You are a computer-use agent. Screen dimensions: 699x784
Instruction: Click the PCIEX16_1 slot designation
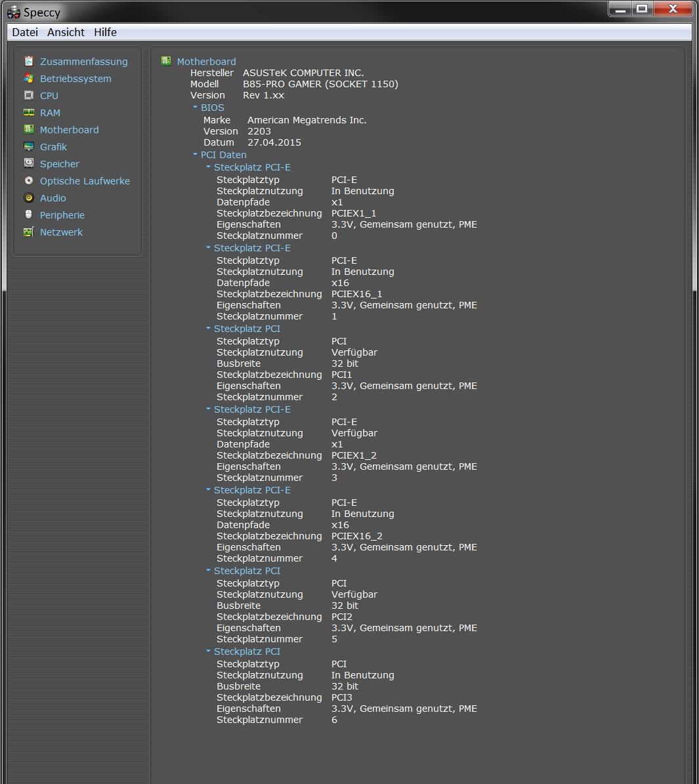click(357, 294)
